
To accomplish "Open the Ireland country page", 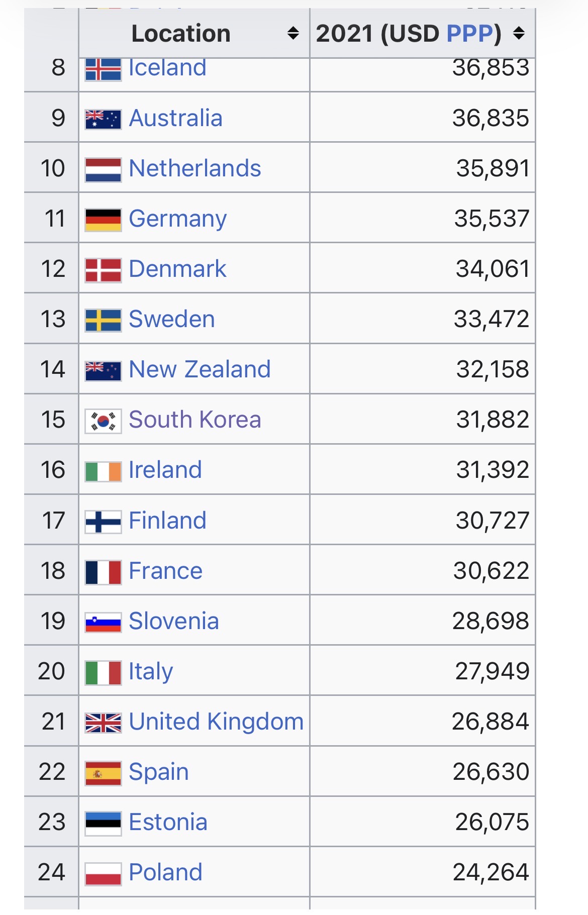I will (x=165, y=470).
